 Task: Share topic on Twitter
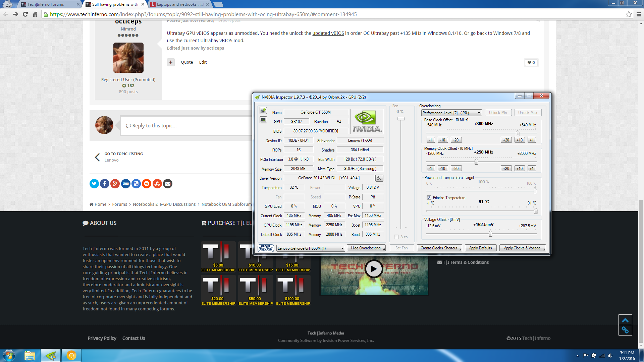click(94, 184)
